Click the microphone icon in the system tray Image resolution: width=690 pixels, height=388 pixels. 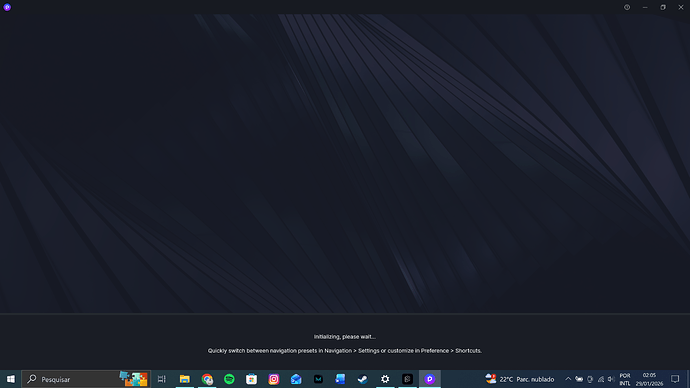[590, 379]
